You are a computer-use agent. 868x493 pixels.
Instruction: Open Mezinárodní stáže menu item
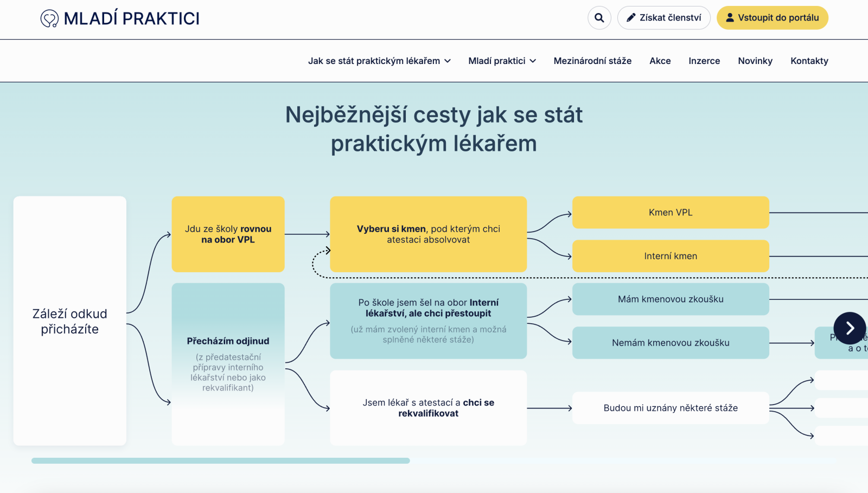pos(592,61)
